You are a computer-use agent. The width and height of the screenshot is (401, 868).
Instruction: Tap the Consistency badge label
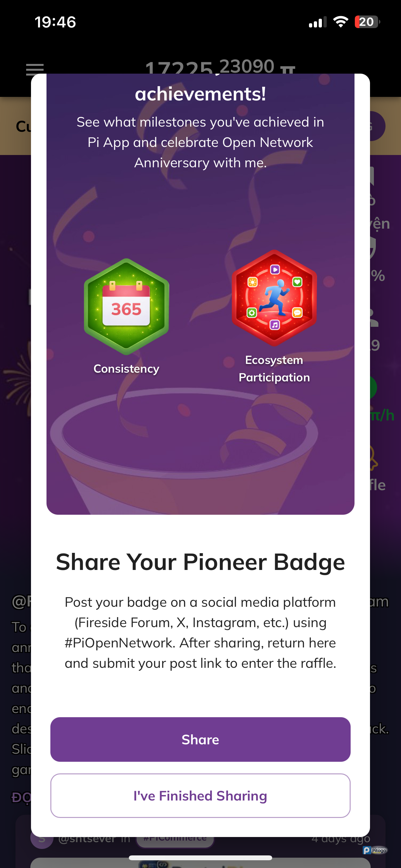tap(126, 369)
